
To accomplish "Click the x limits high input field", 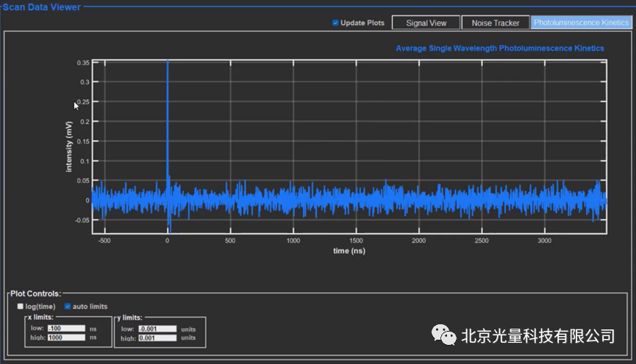I will pos(66,338).
